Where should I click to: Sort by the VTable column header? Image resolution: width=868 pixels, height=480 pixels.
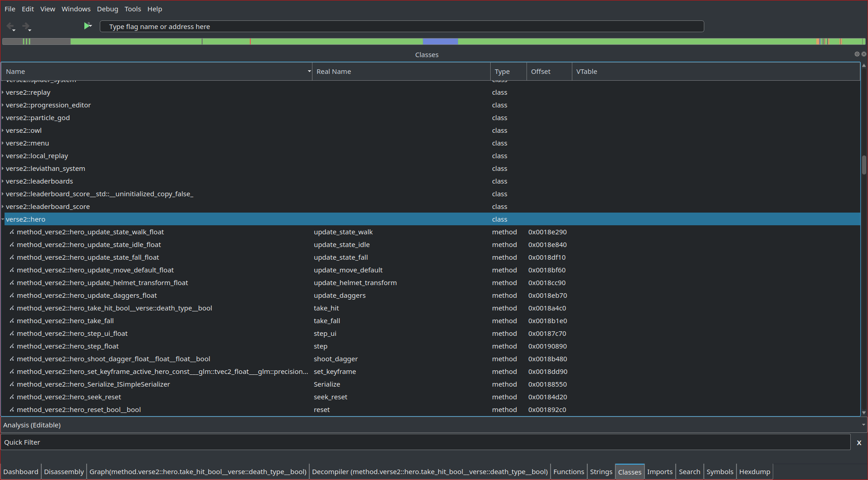[716, 72]
